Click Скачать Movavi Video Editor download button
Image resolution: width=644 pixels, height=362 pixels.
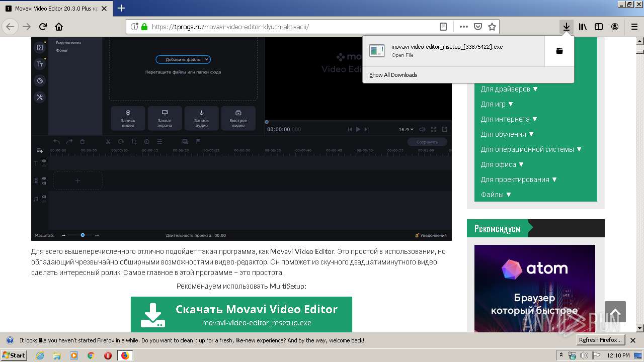(242, 315)
